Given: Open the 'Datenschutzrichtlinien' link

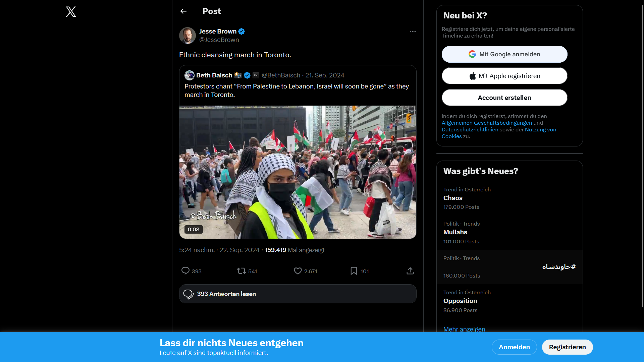Looking at the screenshot, I should tap(470, 129).
